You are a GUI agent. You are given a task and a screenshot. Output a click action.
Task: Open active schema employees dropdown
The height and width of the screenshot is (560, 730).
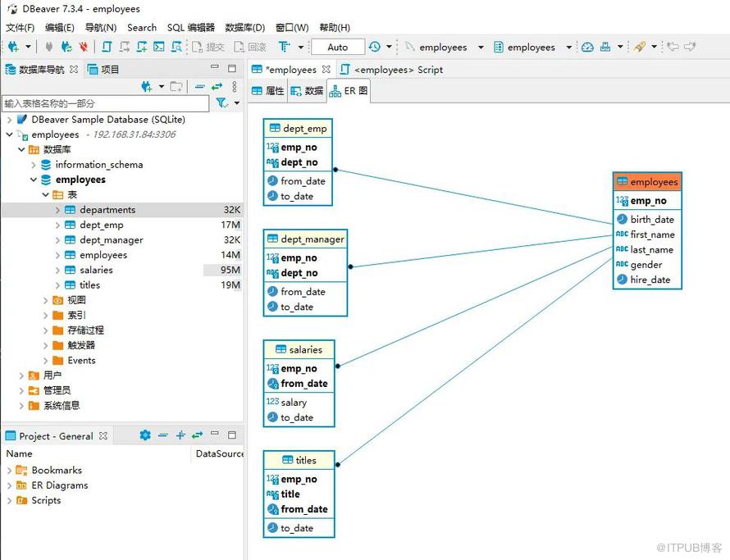(x=568, y=48)
